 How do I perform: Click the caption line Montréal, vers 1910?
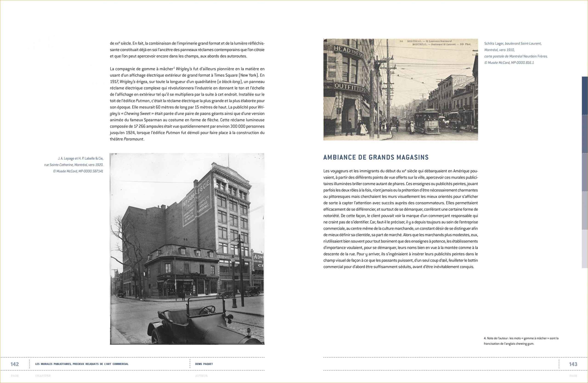pos(499,50)
